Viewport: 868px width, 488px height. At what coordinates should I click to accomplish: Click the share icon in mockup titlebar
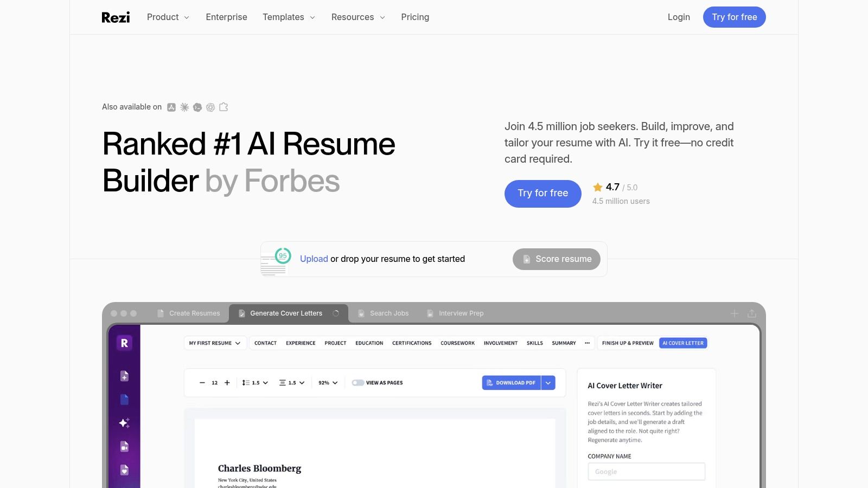(752, 313)
